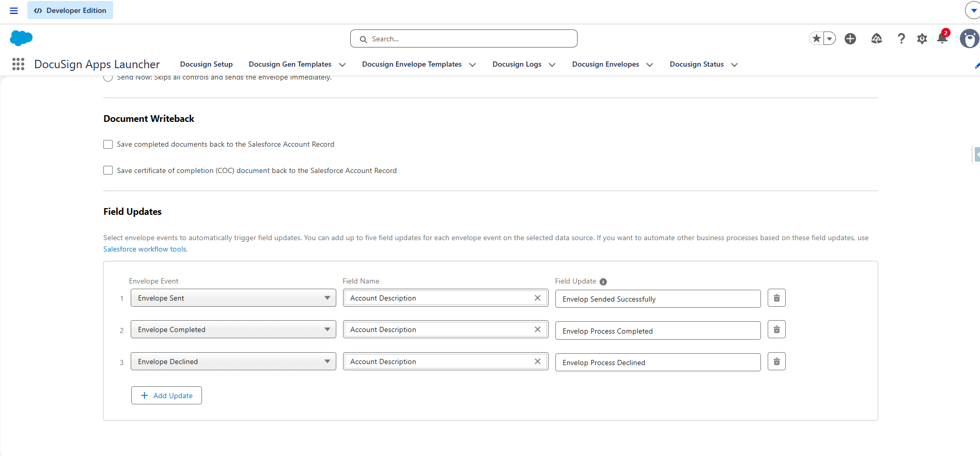The height and width of the screenshot is (456, 980).
Task: Open the Envelope Sent event dropdown
Action: click(233, 298)
